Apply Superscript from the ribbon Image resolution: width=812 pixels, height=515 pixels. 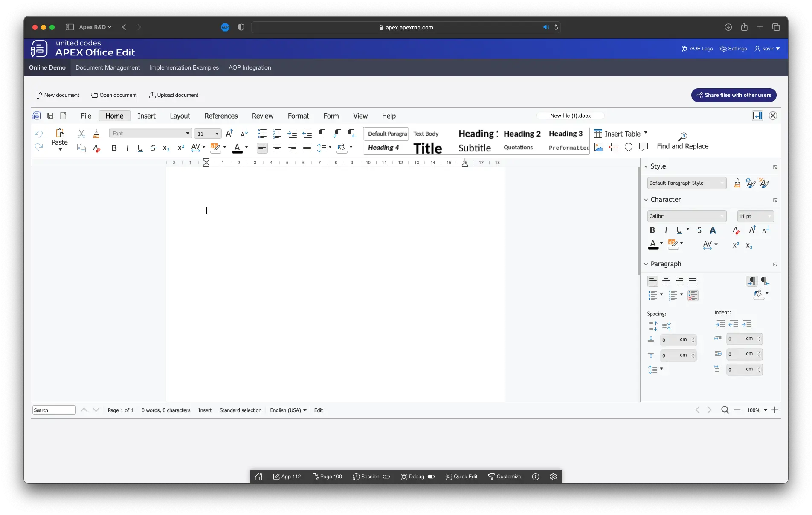click(181, 148)
